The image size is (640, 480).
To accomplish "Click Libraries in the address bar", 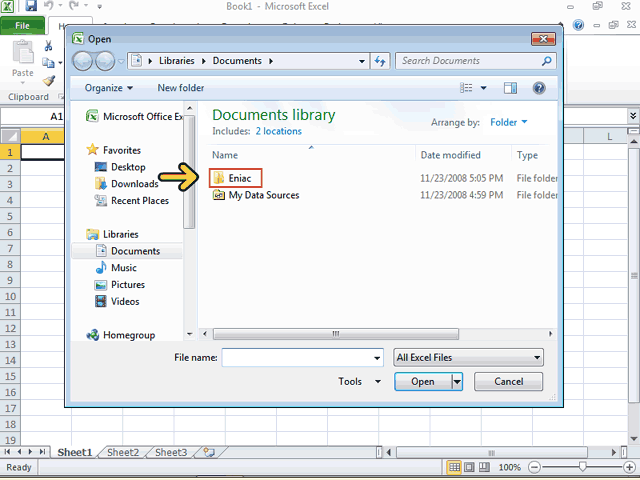I will click(177, 61).
